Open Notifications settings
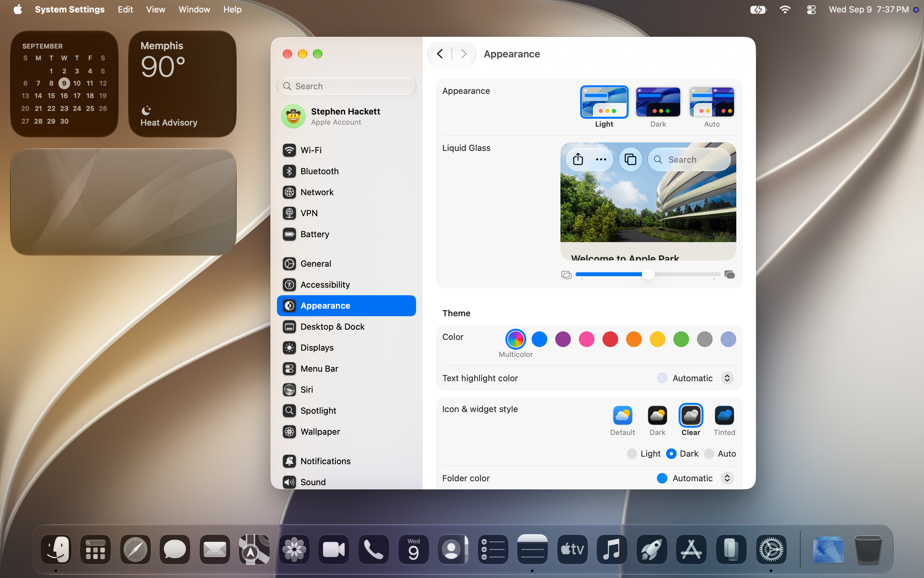The width and height of the screenshot is (924, 578). (346, 461)
